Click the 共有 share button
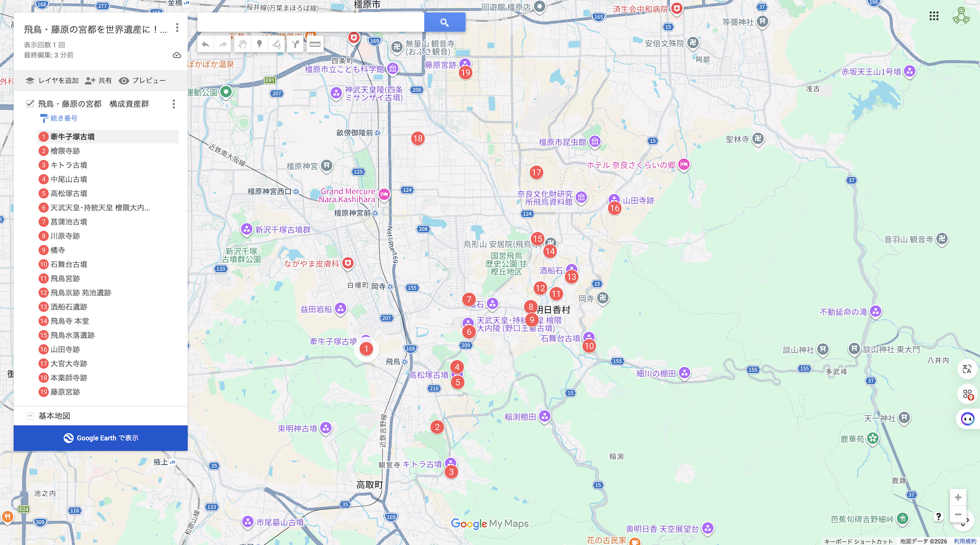Image resolution: width=980 pixels, height=545 pixels. pos(99,81)
